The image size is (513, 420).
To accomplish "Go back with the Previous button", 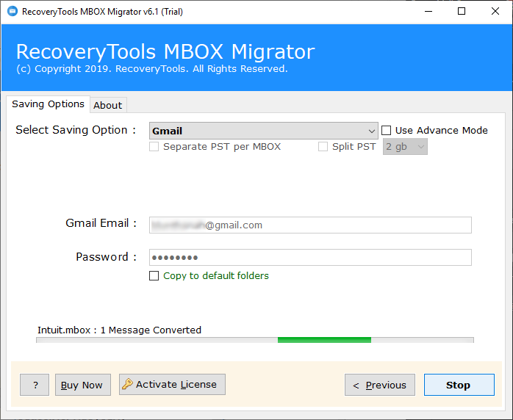I will click(380, 385).
